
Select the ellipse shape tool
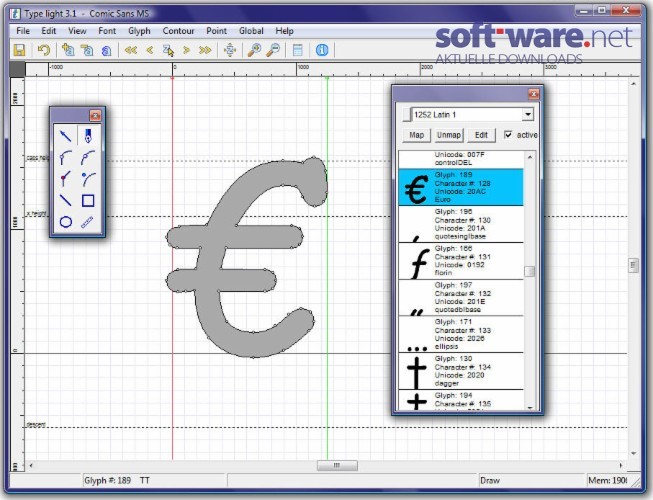(x=66, y=222)
